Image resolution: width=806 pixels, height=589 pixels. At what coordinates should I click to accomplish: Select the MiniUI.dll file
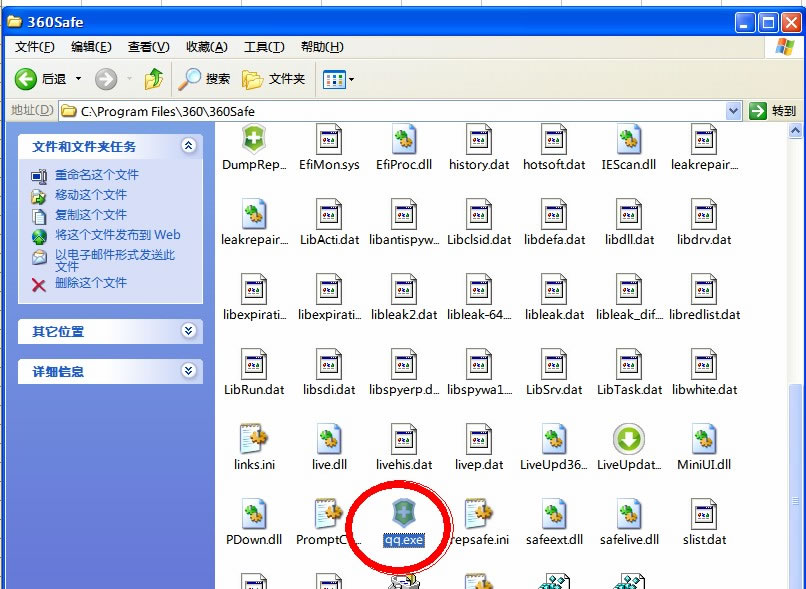click(704, 447)
